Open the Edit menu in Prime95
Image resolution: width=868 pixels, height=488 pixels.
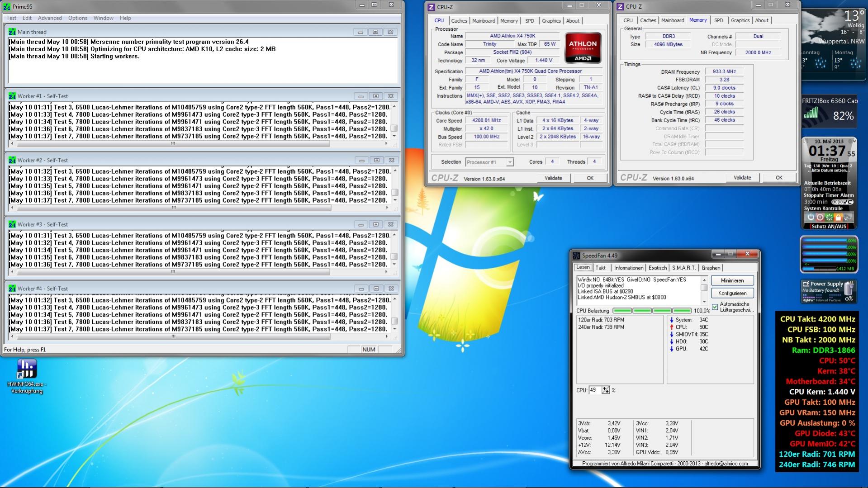[27, 18]
